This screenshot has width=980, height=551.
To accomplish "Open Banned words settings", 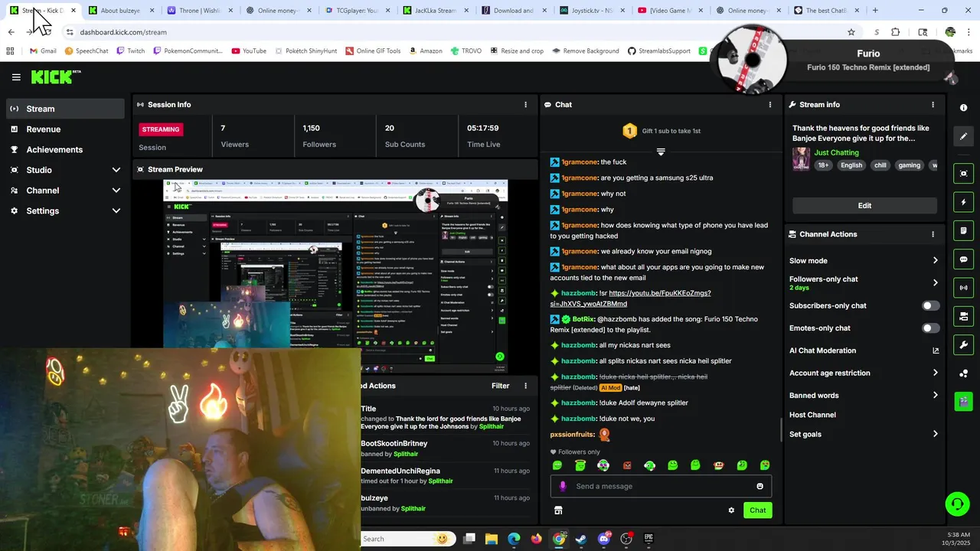I will tap(864, 395).
